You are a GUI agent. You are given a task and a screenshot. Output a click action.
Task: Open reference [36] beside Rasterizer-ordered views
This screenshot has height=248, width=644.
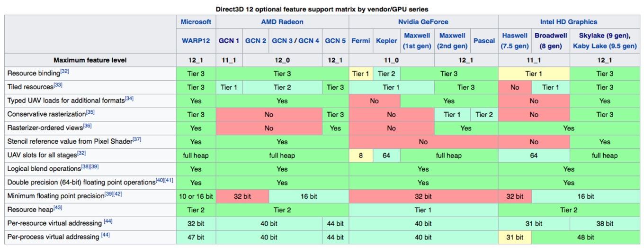coord(87,126)
